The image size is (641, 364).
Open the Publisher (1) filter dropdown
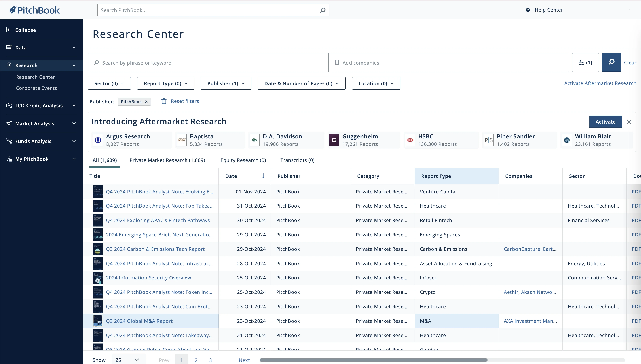pyautogui.click(x=226, y=83)
